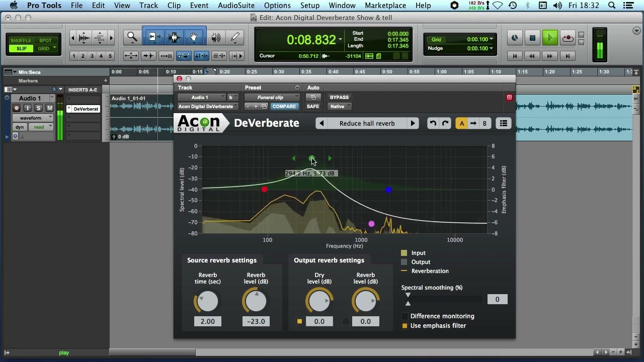Click the plugin automation enable icon
The image size is (644, 362).
point(313,98)
